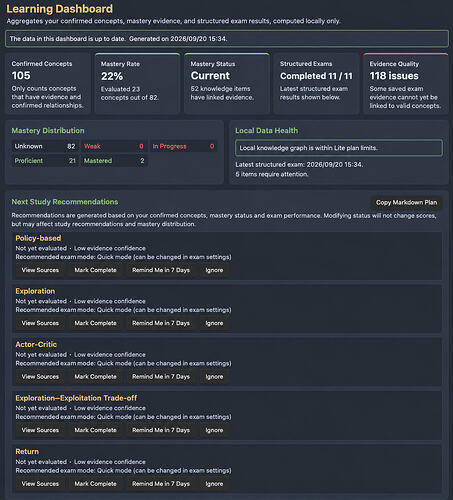Select the Mastery Status Current card
This screenshot has height=500, width=453.
227,84
